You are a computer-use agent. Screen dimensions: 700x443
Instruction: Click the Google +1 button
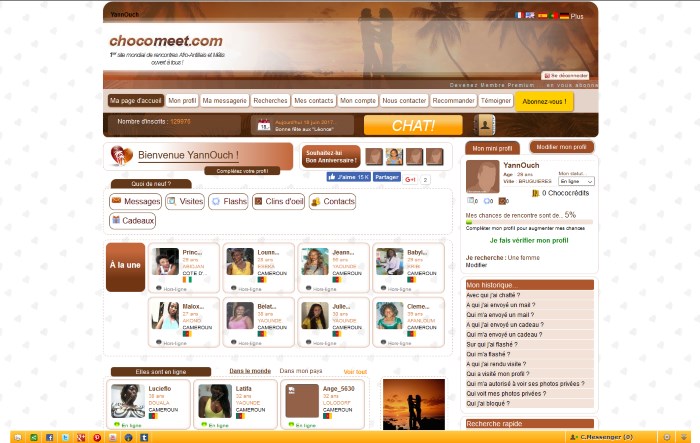pos(410,180)
